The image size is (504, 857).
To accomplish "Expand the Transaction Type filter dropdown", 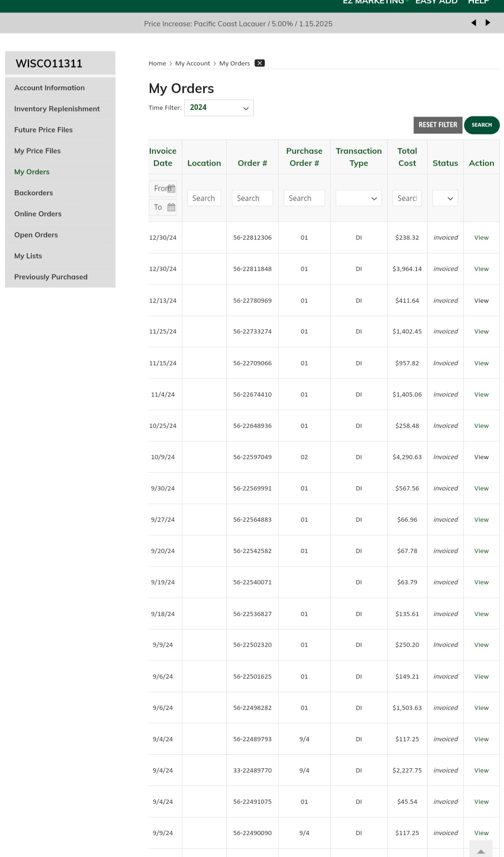I will tap(358, 198).
